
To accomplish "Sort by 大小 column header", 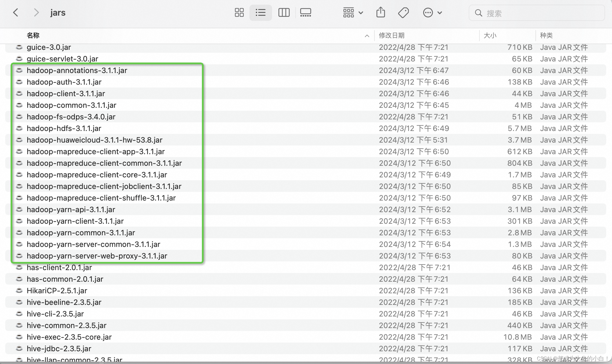I will 490,35.
